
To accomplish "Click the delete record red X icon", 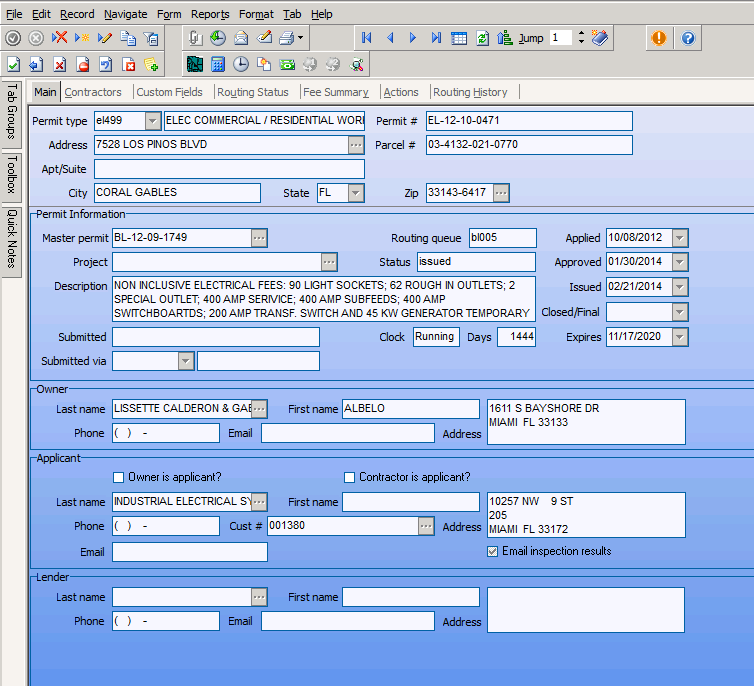I will (x=59, y=38).
